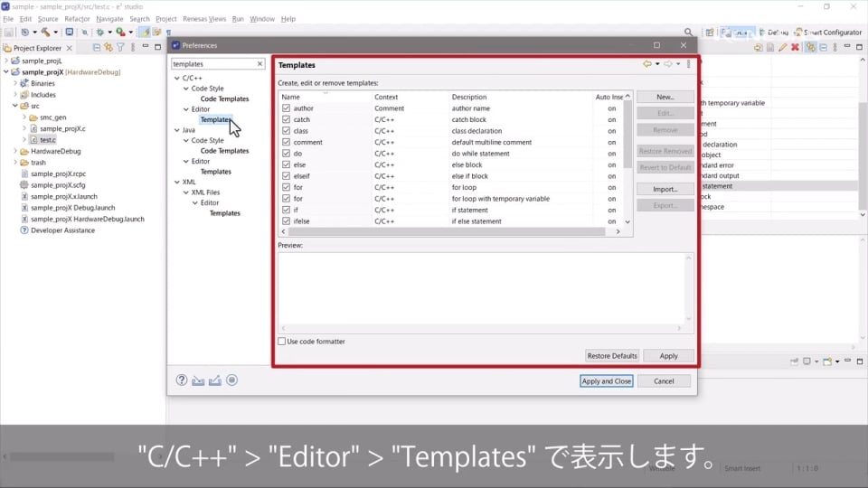Expand the HardwareDebug folder in Project Explorer
Image resolution: width=868 pixels, height=488 pixels.
(x=16, y=152)
